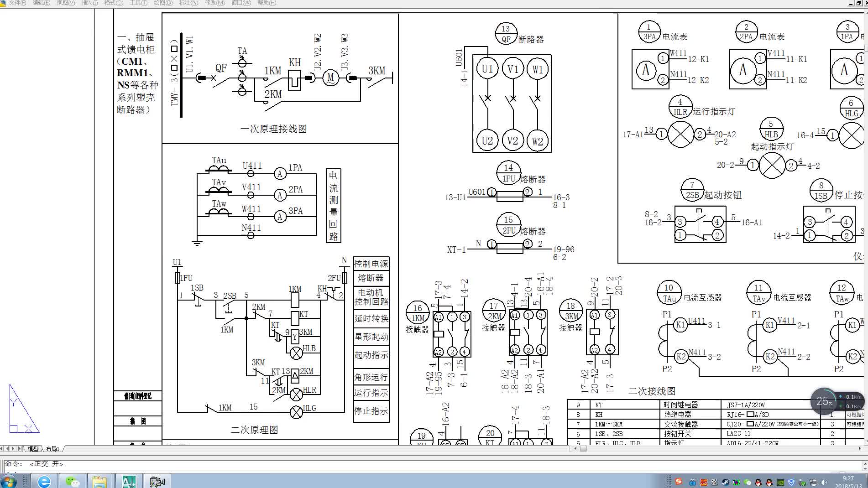The width and height of the screenshot is (868, 488).
Task: Jump to the last layout tab arrow
Action: tap(19, 449)
